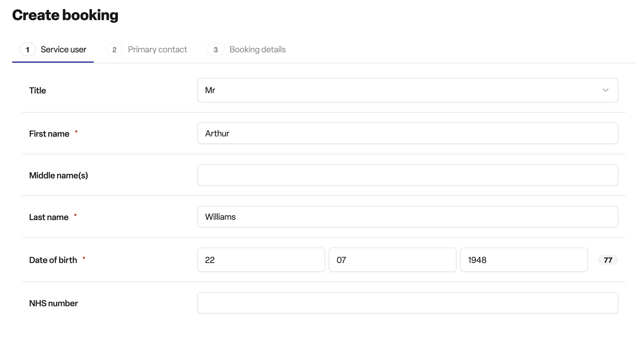The image size is (644, 344).
Task: Click the Title dropdown chevron arrow
Action: (x=605, y=90)
